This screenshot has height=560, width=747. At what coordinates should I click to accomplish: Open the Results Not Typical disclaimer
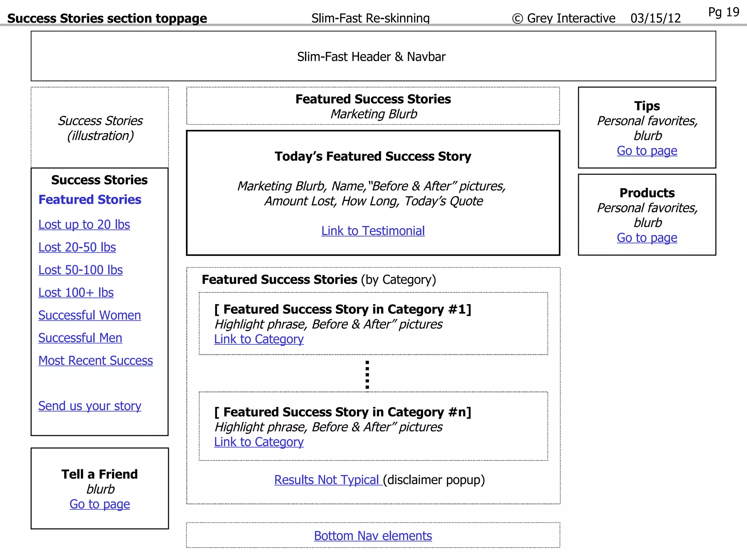[x=328, y=480]
